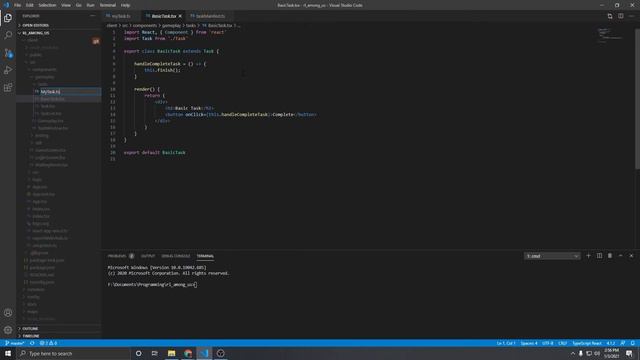Switch to Chrome on taskbar

188,353
